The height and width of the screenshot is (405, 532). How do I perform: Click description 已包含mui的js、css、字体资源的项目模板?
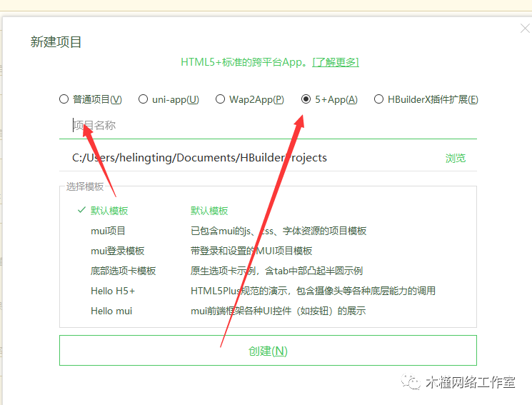278,231
